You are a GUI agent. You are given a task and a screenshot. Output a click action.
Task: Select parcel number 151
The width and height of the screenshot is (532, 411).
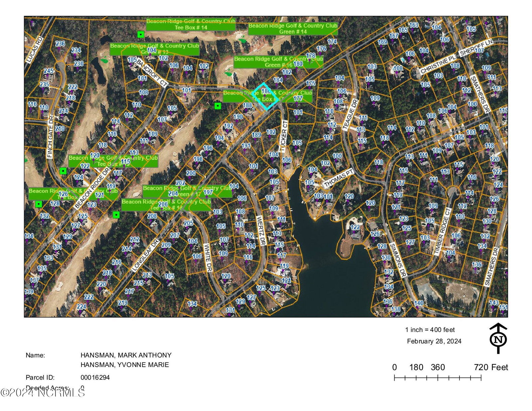pyautogui.click(x=503, y=307)
